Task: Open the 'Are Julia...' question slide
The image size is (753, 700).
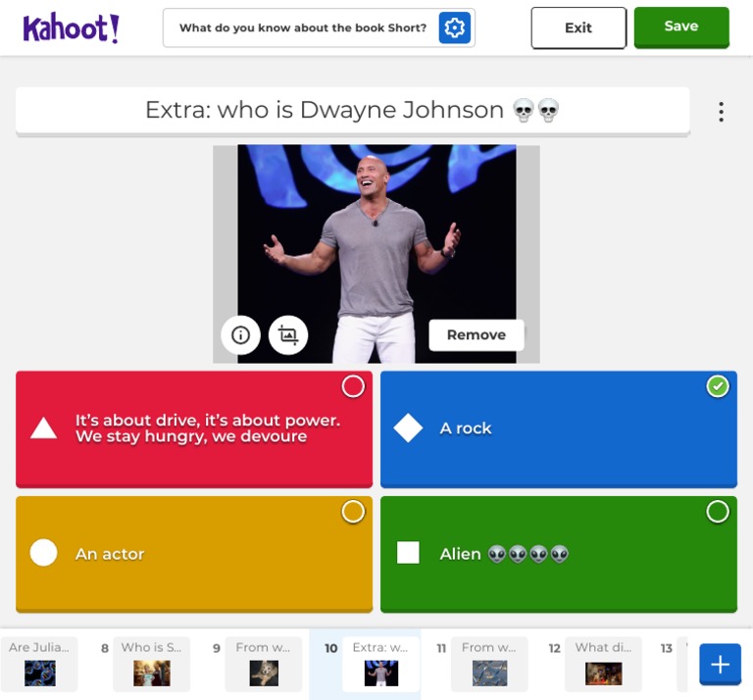Action: pos(39,665)
